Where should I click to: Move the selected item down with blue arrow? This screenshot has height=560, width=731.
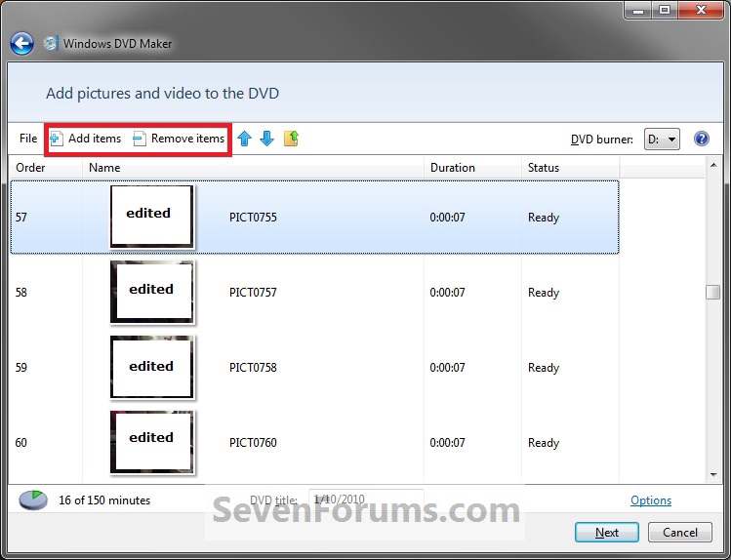tap(266, 139)
